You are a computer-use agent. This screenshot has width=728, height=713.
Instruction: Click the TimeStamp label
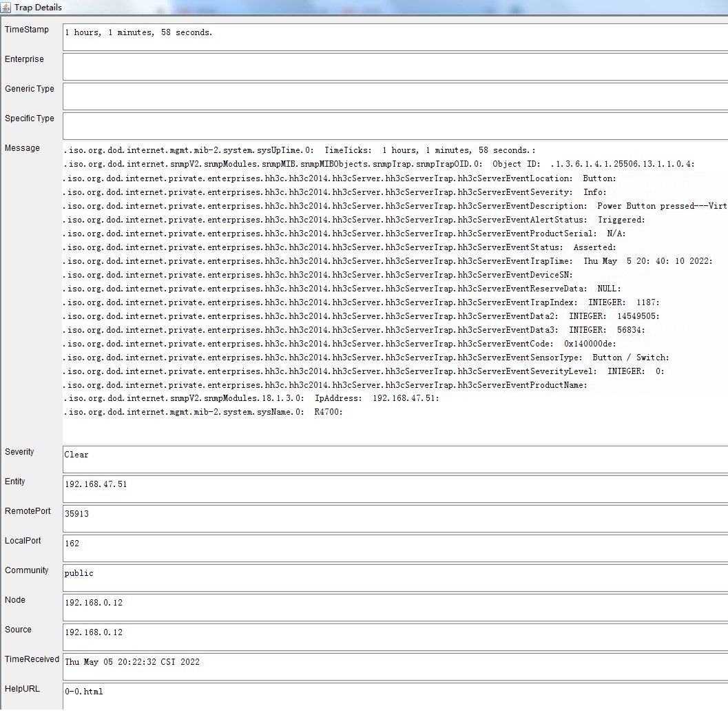coord(26,29)
